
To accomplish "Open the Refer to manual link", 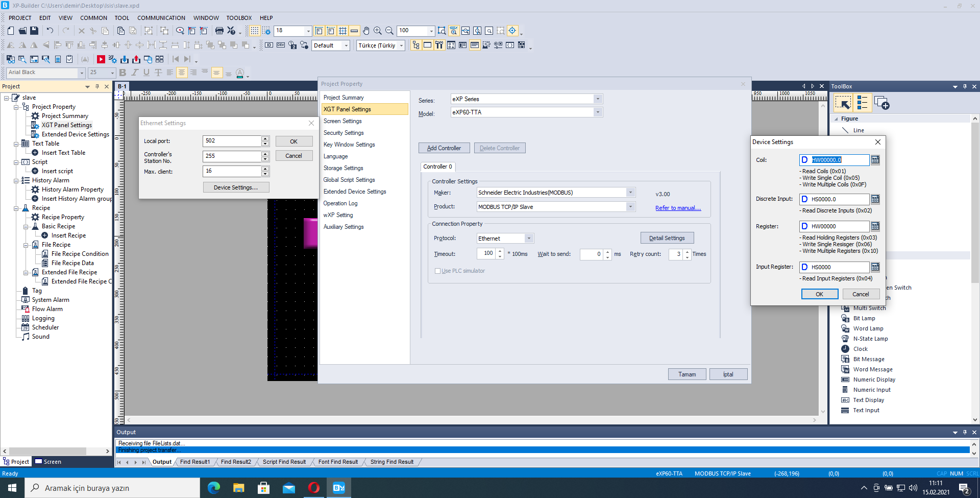I will pyautogui.click(x=678, y=208).
